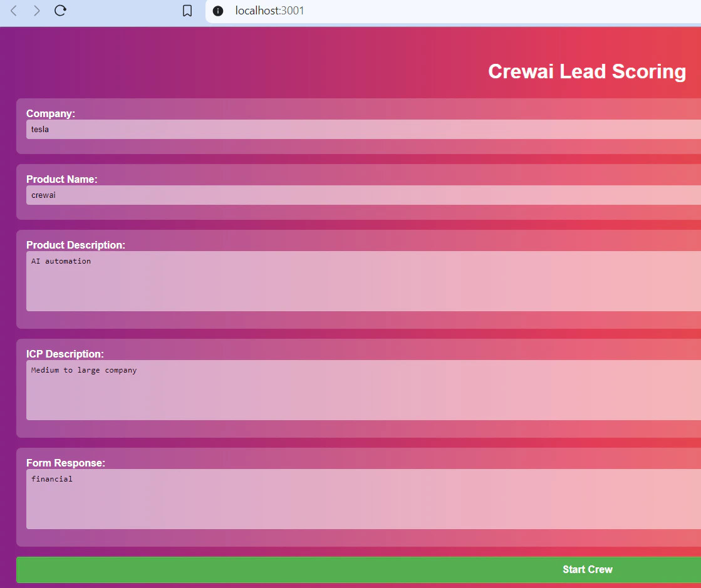Viewport: 701px width, 588px height.
Task: Reload the localhost:3001 page
Action: (x=60, y=11)
